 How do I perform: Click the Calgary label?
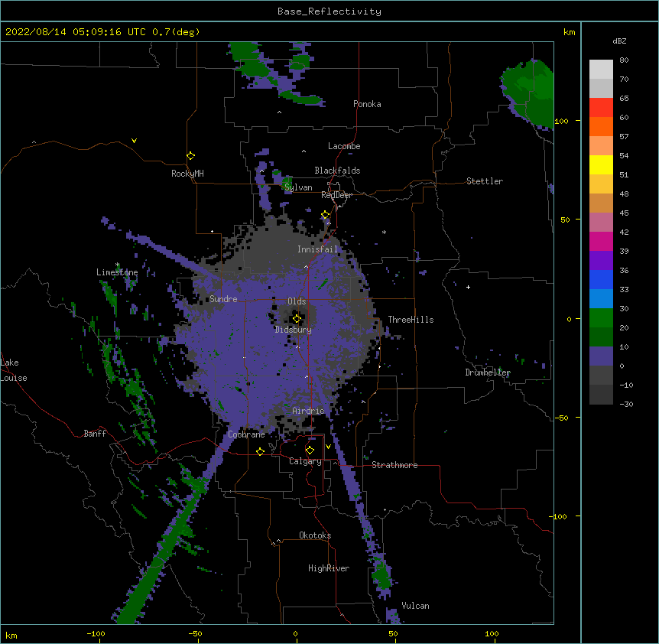tap(305, 461)
